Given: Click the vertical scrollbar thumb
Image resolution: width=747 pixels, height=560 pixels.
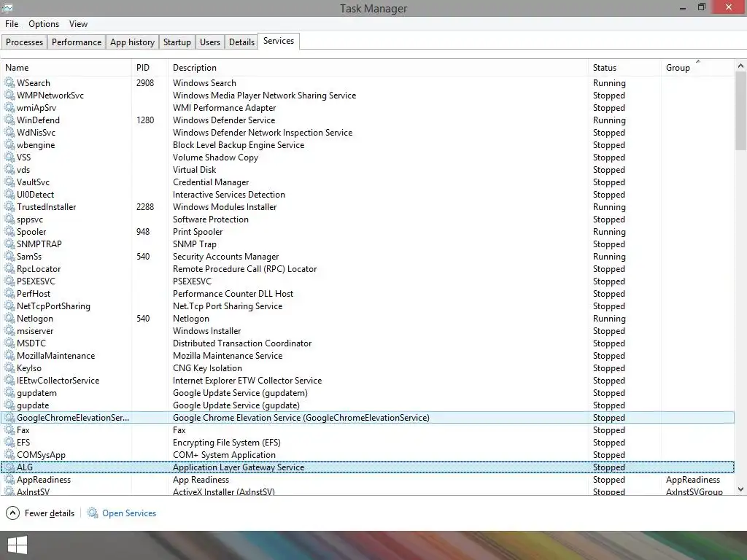Looking at the screenshot, I should point(740,111).
